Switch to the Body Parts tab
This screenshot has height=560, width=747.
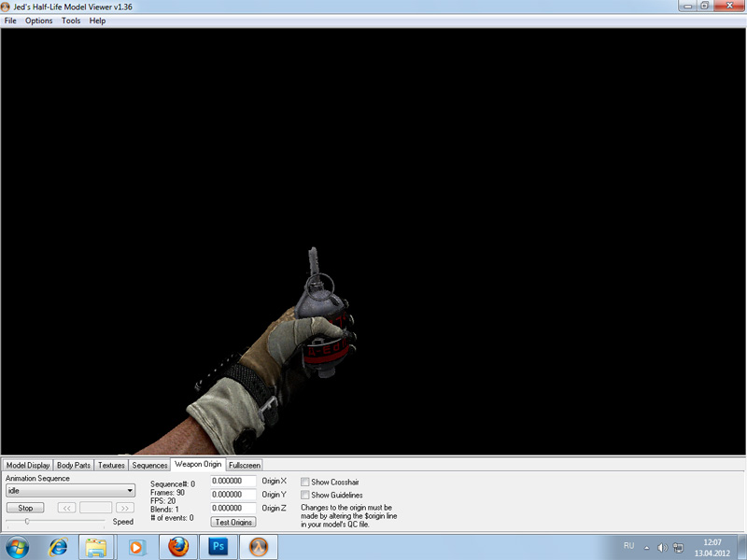click(x=74, y=465)
